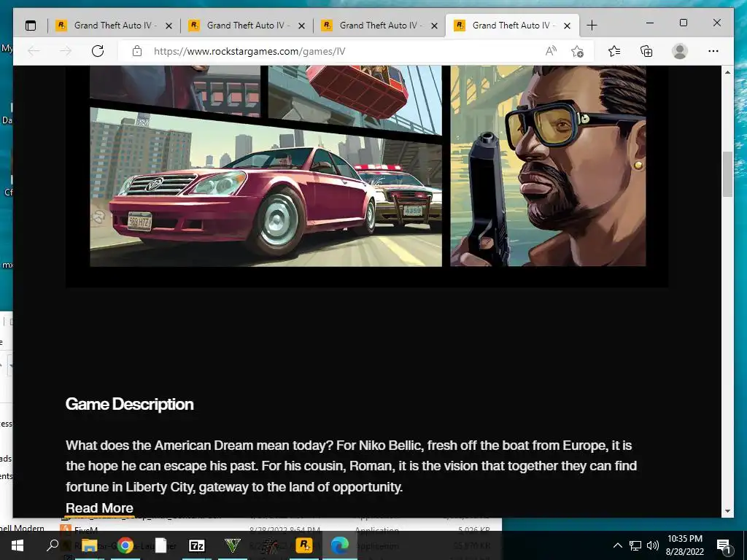Open the Windows Start menu
The width and height of the screenshot is (747, 560).
click(x=18, y=545)
